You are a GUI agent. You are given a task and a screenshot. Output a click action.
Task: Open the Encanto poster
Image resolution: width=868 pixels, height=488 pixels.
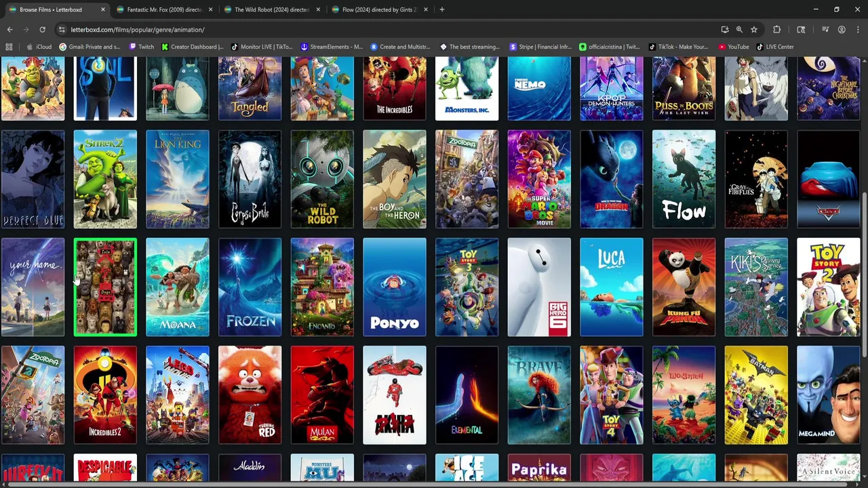tap(322, 287)
